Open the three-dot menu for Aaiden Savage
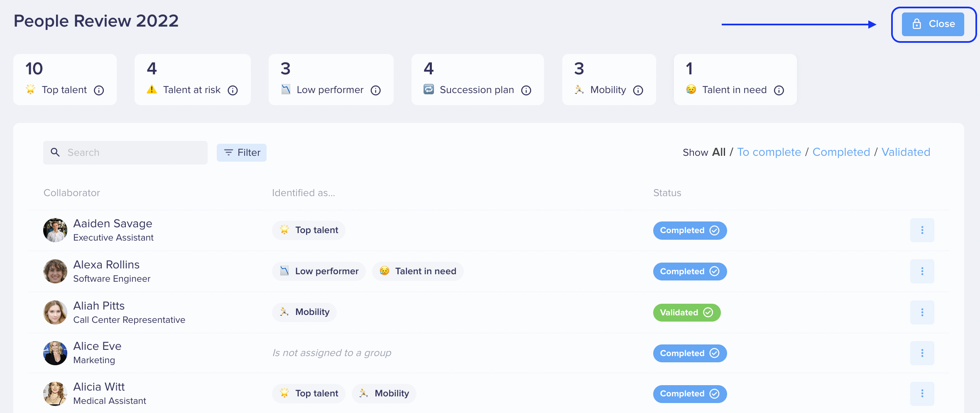980x413 pixels. pyautogui.click(x=922, y=230)
